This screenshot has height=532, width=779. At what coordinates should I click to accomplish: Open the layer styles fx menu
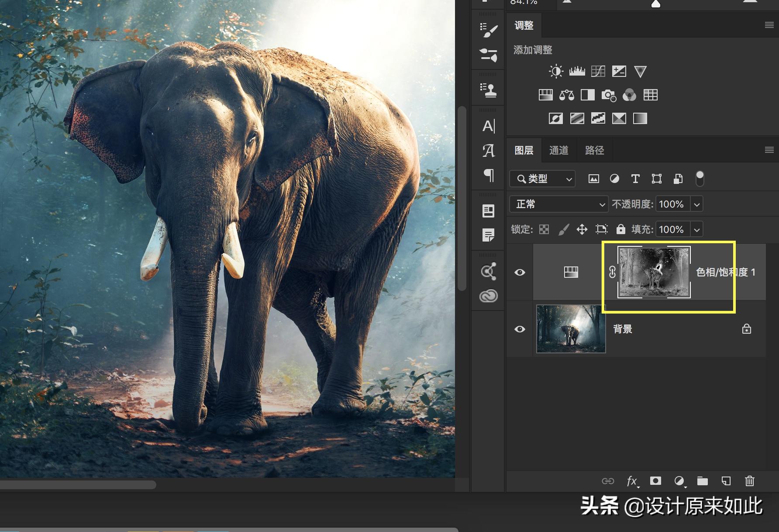(x=632, y=481)
